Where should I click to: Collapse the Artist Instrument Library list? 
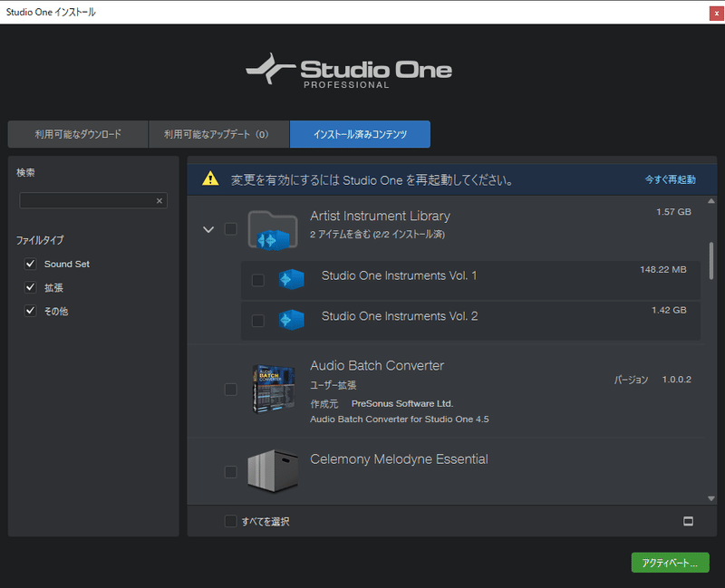coord(208,229)
